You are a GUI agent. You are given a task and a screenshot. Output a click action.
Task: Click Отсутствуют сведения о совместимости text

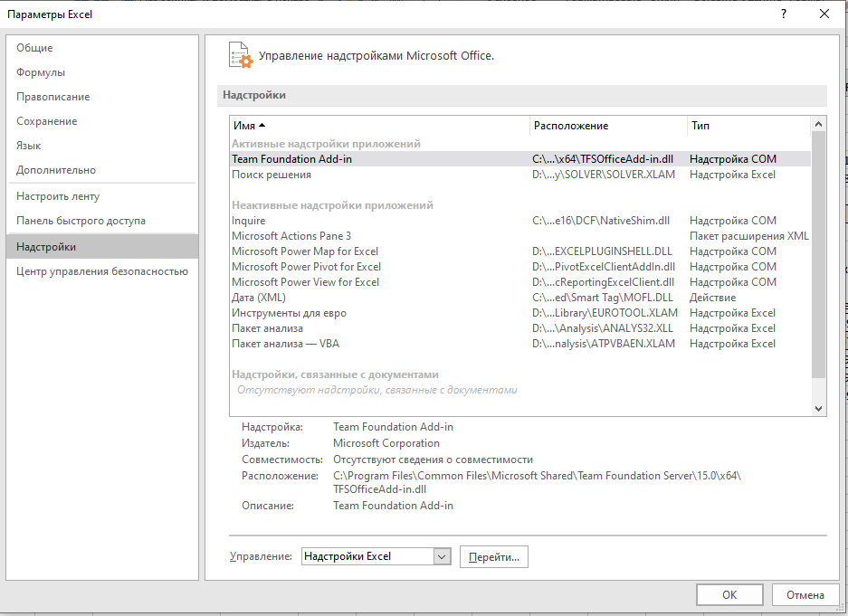[433, 460]
